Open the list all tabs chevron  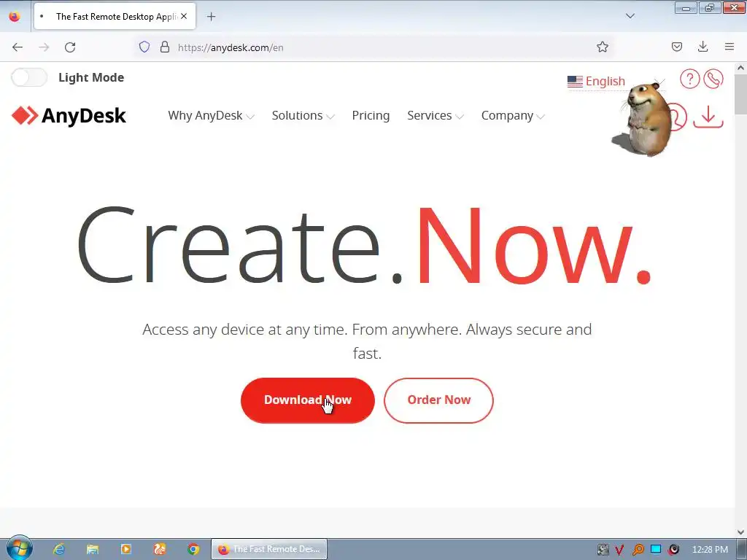coord(630,16)
